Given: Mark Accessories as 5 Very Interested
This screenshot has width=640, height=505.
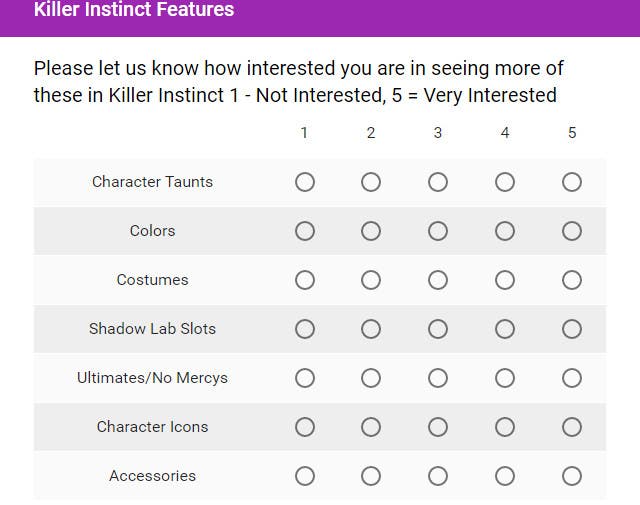Looking at the screenshot, I should pos(571,476).
